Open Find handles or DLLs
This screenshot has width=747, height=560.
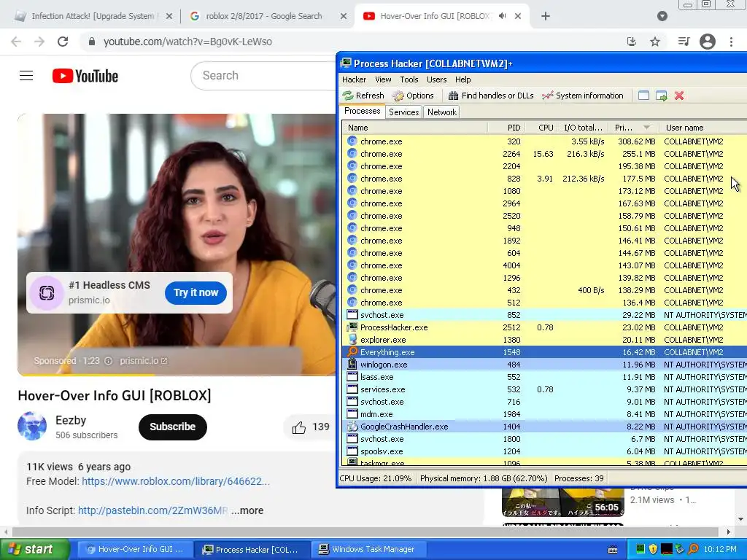click(x=491, y=96)
